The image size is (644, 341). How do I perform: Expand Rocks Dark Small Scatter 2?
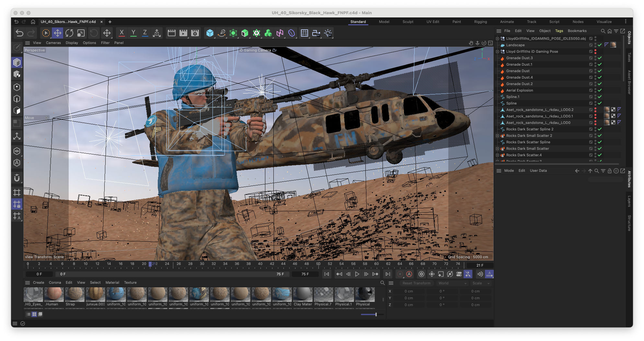tap(498, 136)
